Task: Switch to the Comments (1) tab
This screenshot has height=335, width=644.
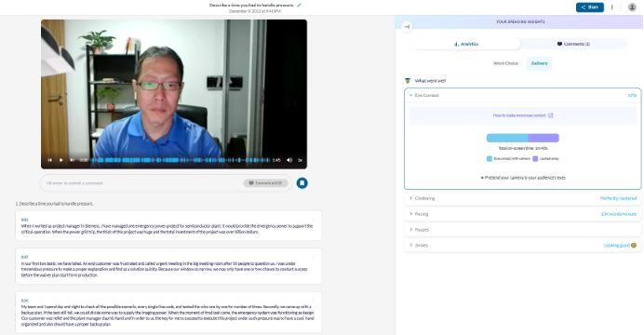Action: tap(574, 44)
